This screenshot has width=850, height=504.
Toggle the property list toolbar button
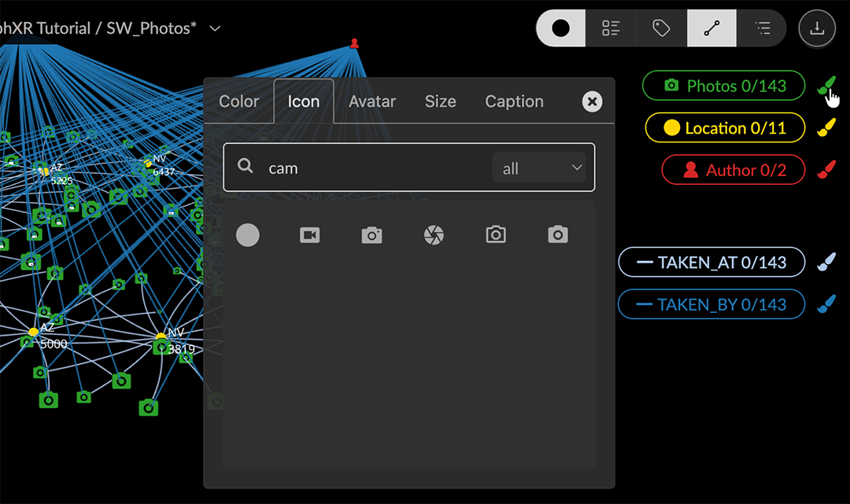(x=611, y=28)
